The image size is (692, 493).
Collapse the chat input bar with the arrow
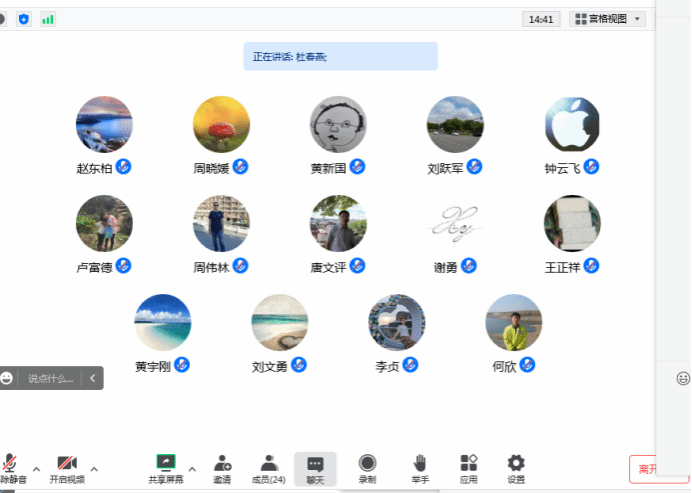(93, 378)
